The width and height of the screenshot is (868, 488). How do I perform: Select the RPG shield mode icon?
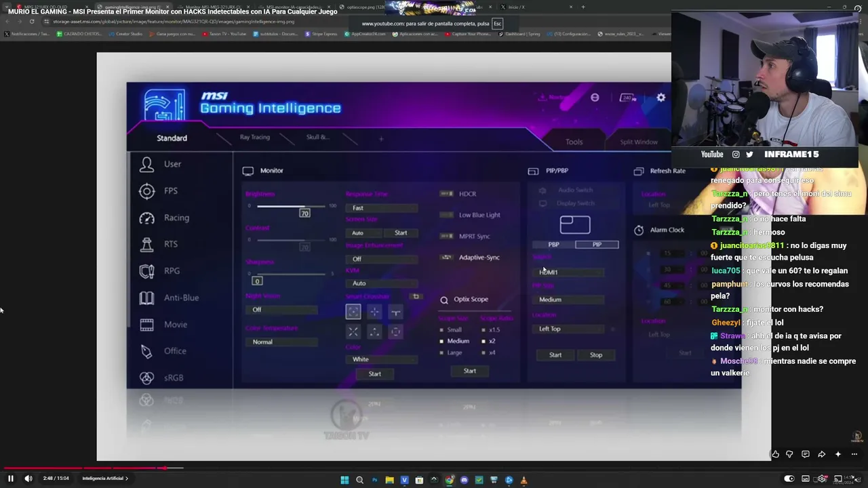[146, 271]
